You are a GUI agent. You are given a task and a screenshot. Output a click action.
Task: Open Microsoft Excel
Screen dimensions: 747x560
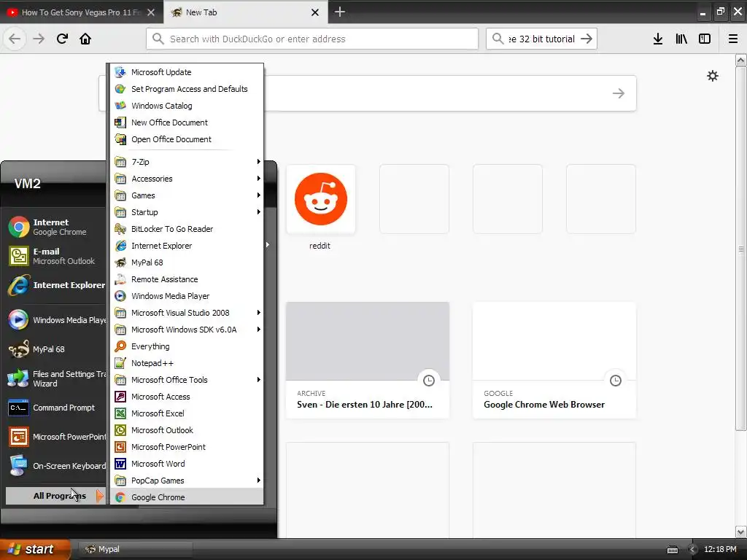[x=187, y=413]
